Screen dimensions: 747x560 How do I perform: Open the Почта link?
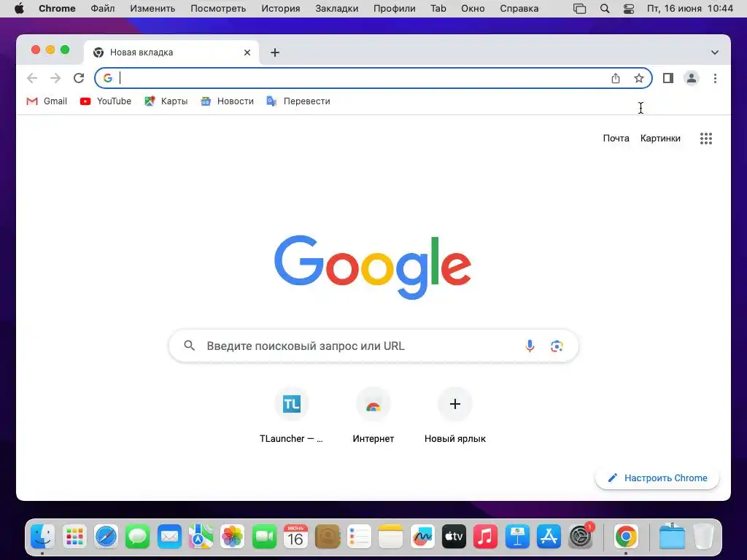click(616, 138)
